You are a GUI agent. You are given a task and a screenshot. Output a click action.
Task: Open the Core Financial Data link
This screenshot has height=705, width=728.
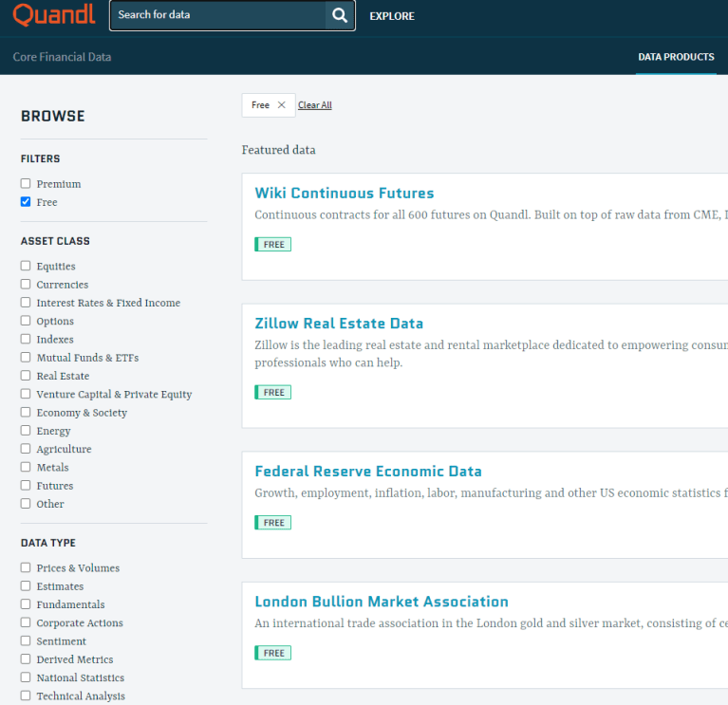pos(62,57)
